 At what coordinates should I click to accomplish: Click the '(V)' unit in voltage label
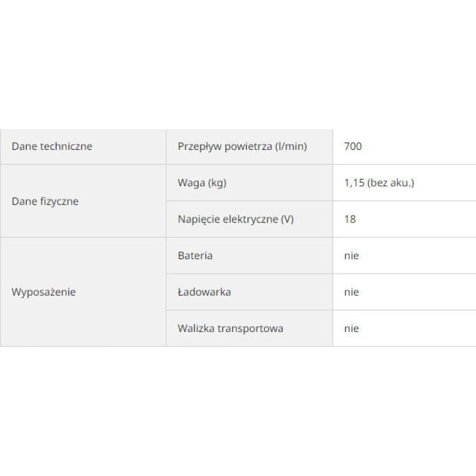click(286, 219)
